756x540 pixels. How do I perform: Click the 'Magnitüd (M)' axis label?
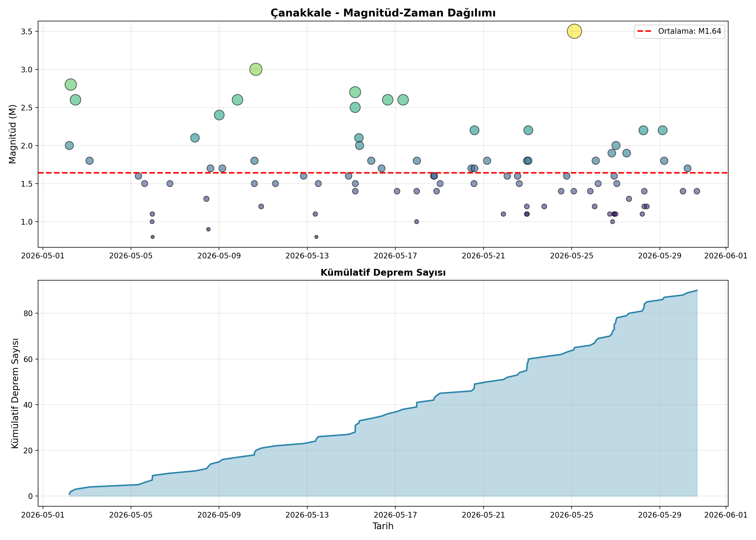coord(12,134)
